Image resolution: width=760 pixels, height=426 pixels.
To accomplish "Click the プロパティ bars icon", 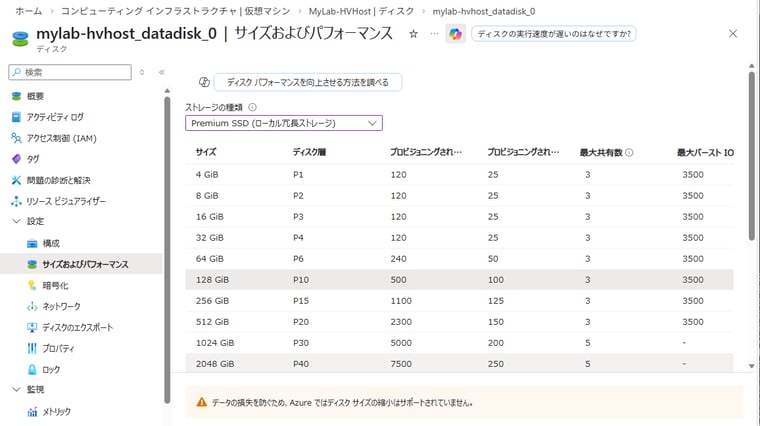I will [32, 348].
